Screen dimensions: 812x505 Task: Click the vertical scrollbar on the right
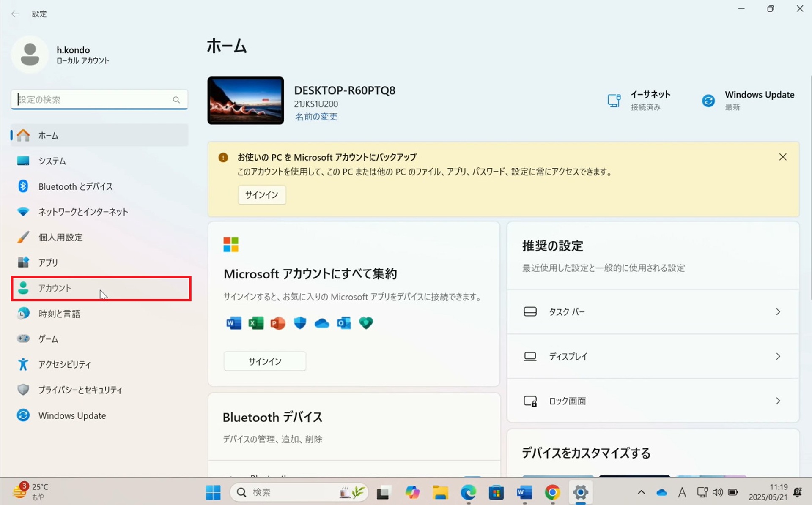810,188
